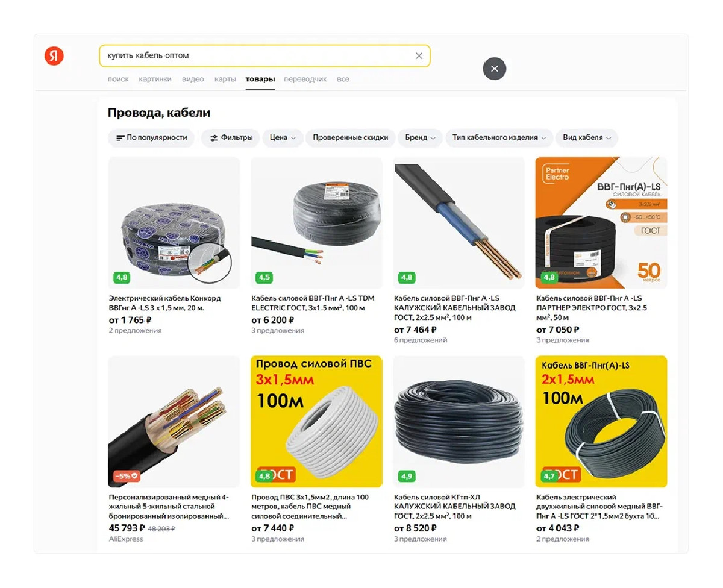Screen dimensions: 723x588
Task: Click the -5% discount badge on armored cable
Action: (x=126, y=476)
